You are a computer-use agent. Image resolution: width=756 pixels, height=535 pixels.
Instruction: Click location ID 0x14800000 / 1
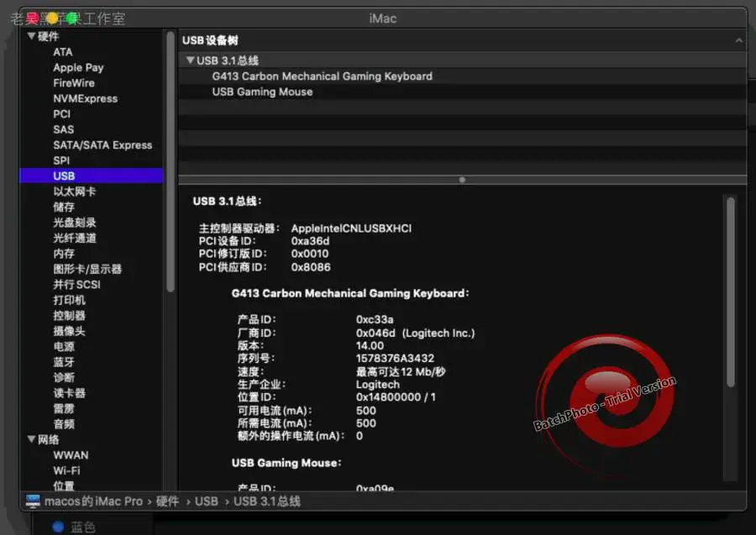[x=396, y=397]
